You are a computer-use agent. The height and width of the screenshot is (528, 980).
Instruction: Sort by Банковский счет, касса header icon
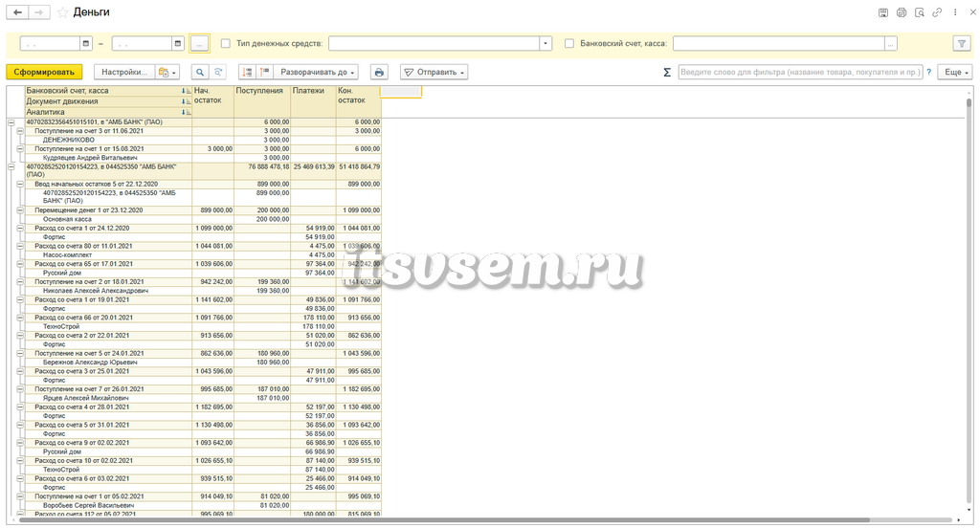click(x=187, y=91)
